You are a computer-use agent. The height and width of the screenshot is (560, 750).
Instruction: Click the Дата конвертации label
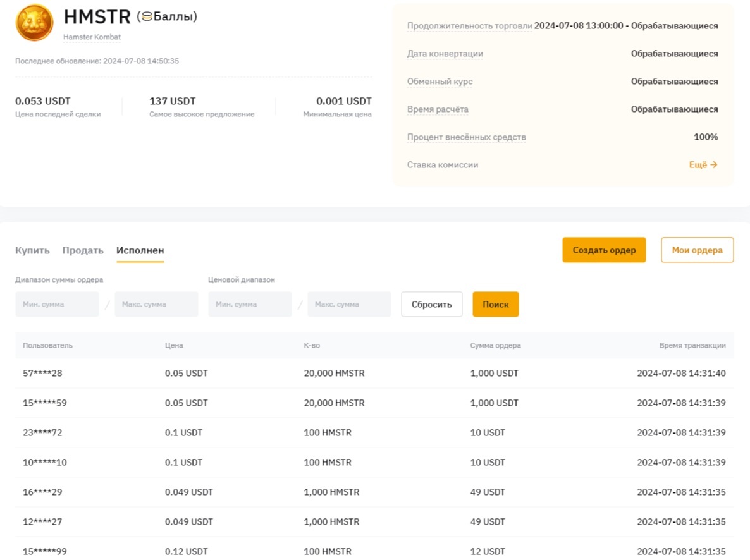tap(445, 54)
